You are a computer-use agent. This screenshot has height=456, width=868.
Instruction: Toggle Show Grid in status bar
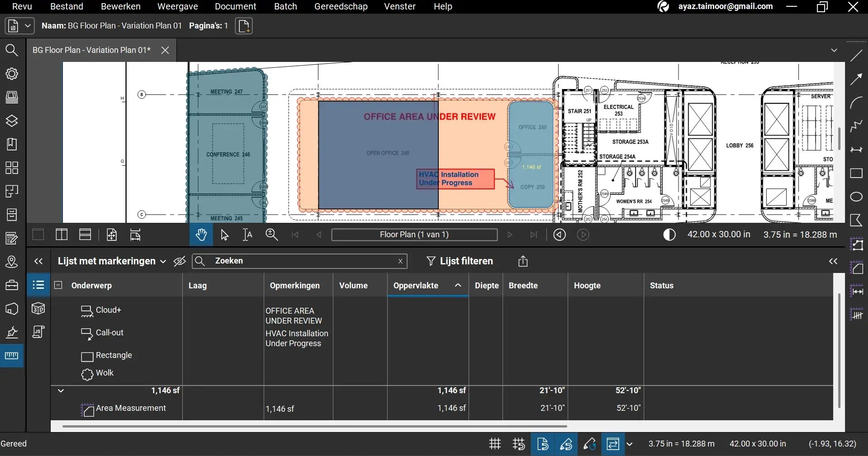point(495,444)
